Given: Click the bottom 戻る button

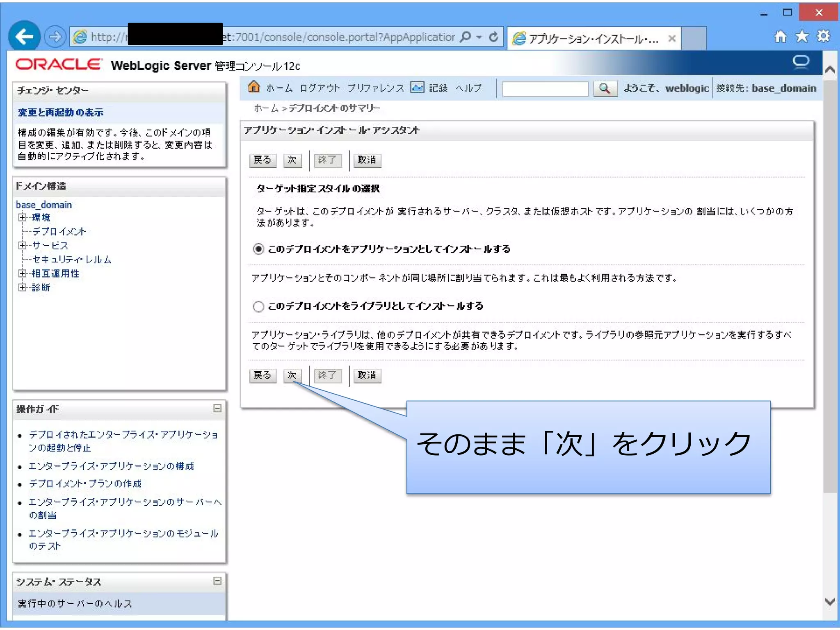Looking at the screenshot, I should (x=262, y=375).
